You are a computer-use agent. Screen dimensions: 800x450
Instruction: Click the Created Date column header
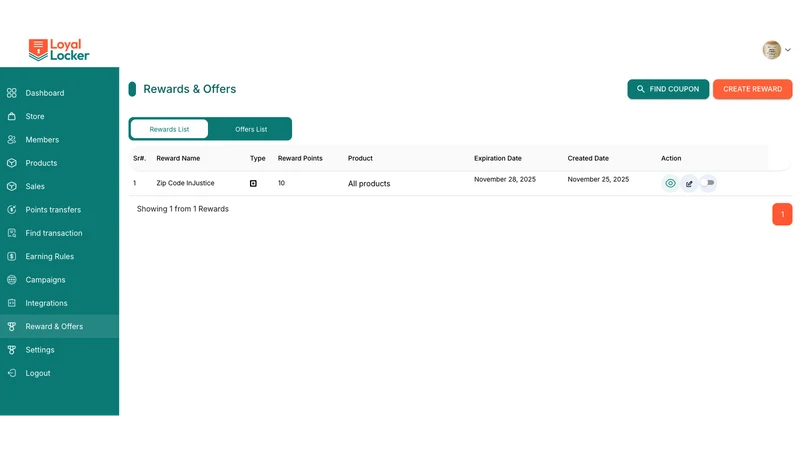[588, 158]
